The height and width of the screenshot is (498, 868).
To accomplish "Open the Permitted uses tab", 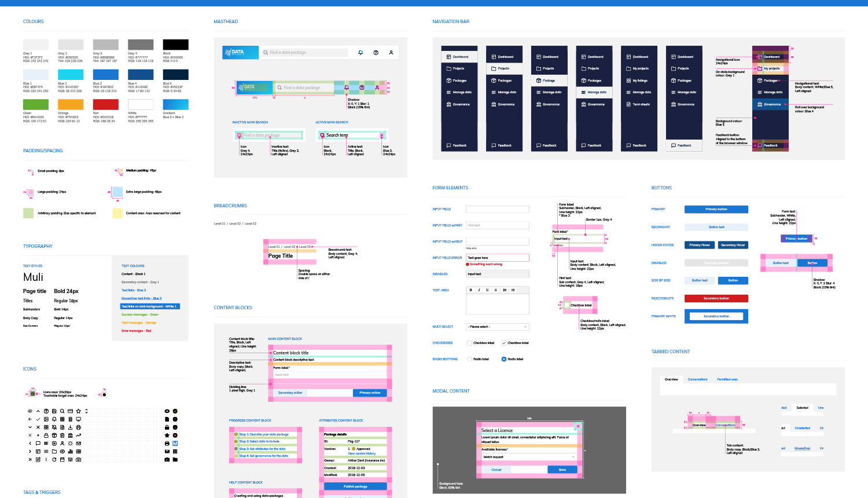I will coord(727,379).
